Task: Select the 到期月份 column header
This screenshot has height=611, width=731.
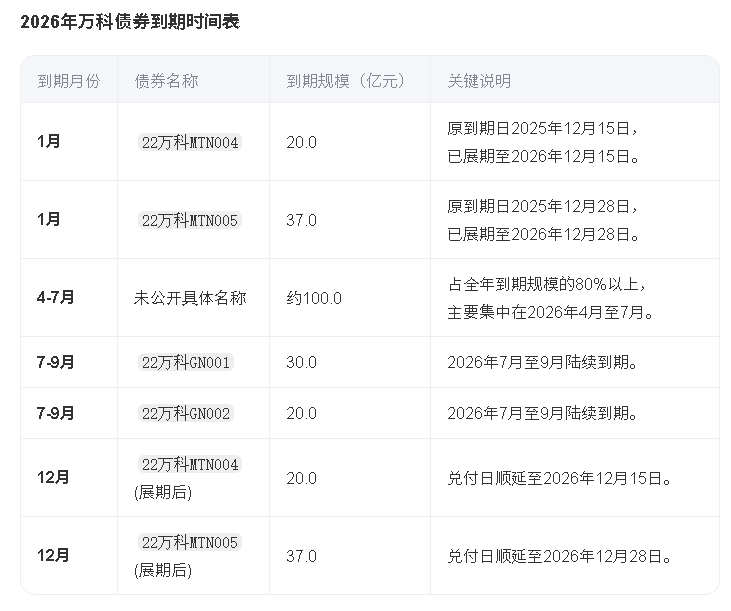Action: pos(69,81)
